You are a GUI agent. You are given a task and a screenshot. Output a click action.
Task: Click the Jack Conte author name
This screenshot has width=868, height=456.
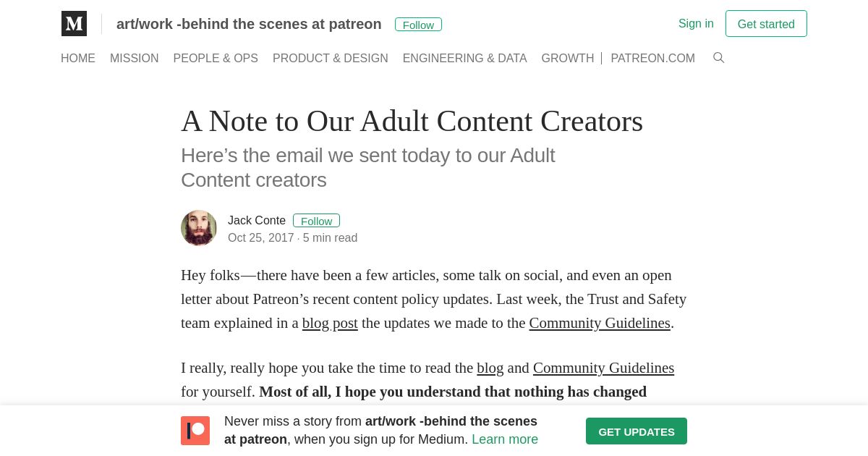point(257,221)
